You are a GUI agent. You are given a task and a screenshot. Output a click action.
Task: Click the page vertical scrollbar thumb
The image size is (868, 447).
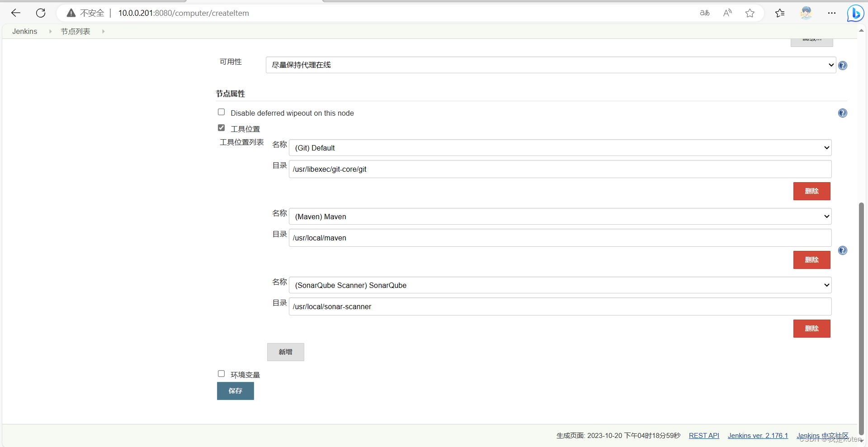tap(861, 319)
